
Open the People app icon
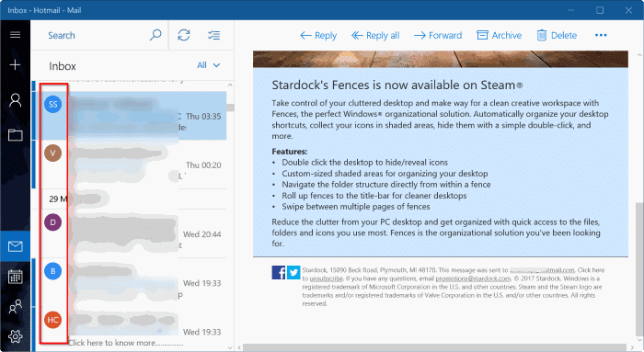pyautogui.click(x=16, y=306)
